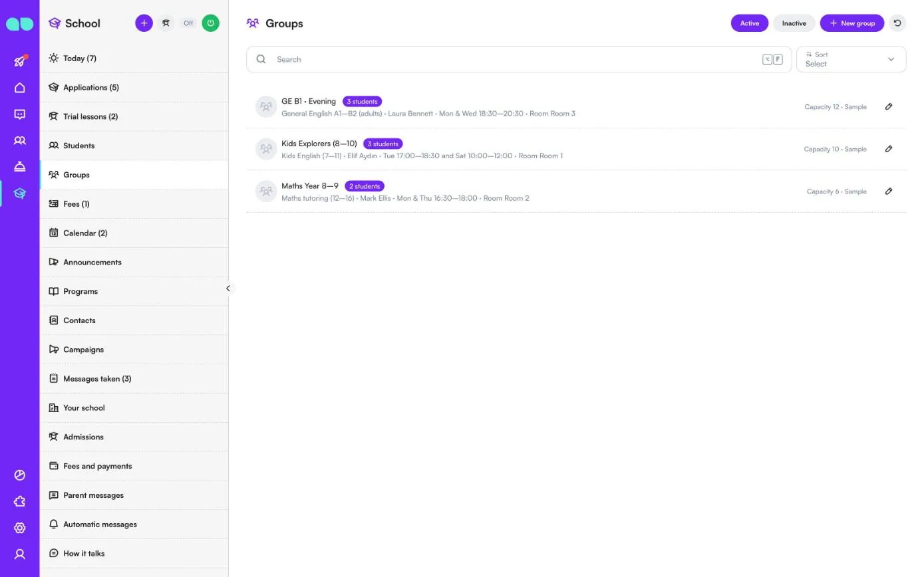Image resolution: width=924 pixels, height=577 pixels.
Task: Open the people icon in left rail
Action: pos(20,141)
